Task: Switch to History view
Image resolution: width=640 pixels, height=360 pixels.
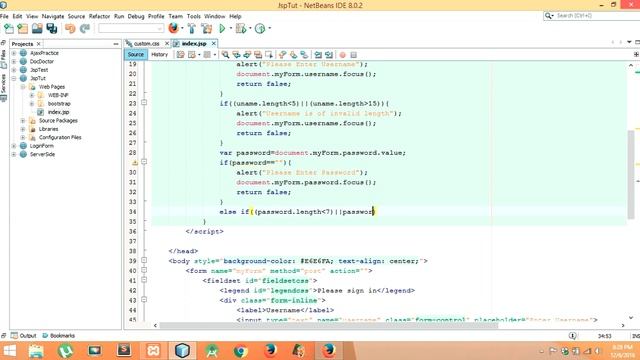Action: click(x=160, y=55)
